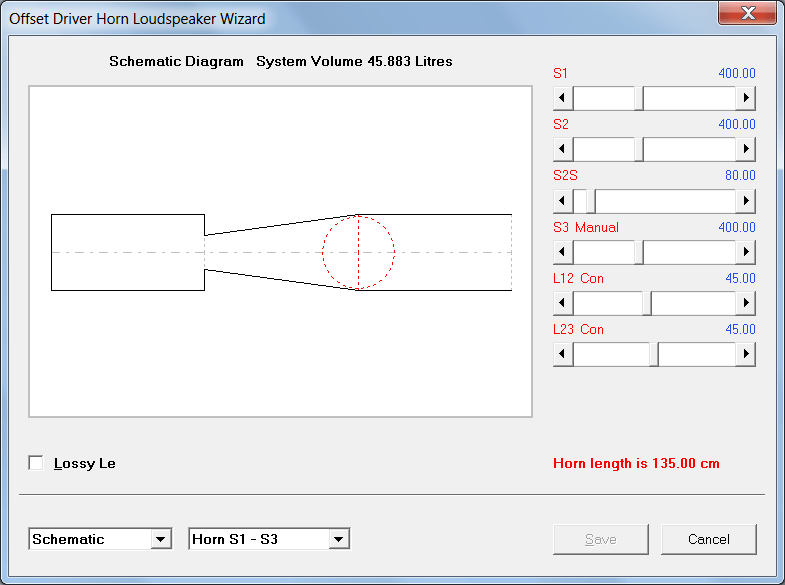Click the left arrow of the S1 slider
This screenshot has height=585, width=785.
coord(563,98)
